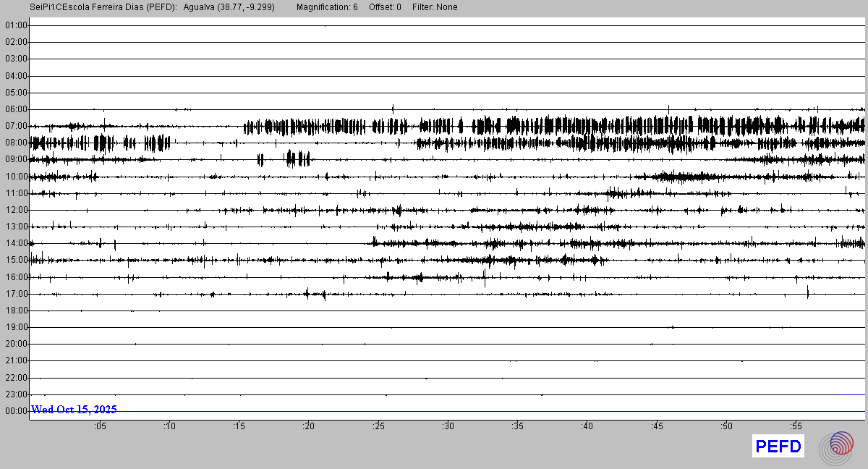This screenshot has width=868, height=469.
Task: Click the Filter: None header label
Action: coord(435,7)
